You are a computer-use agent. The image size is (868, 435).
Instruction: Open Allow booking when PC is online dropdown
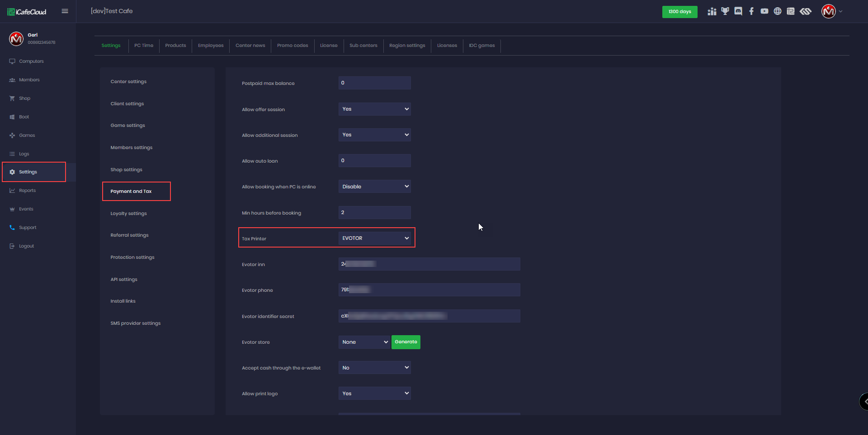[374, 187]
